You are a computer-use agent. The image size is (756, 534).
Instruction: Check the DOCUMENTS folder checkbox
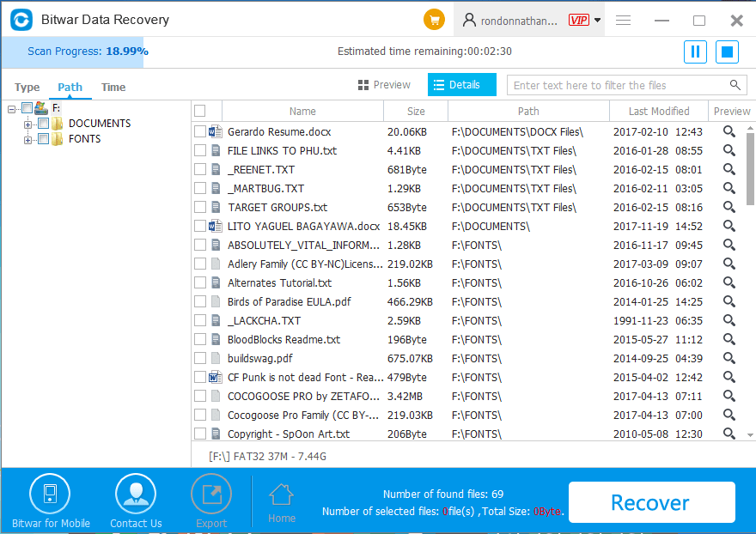tap(44, 124)
